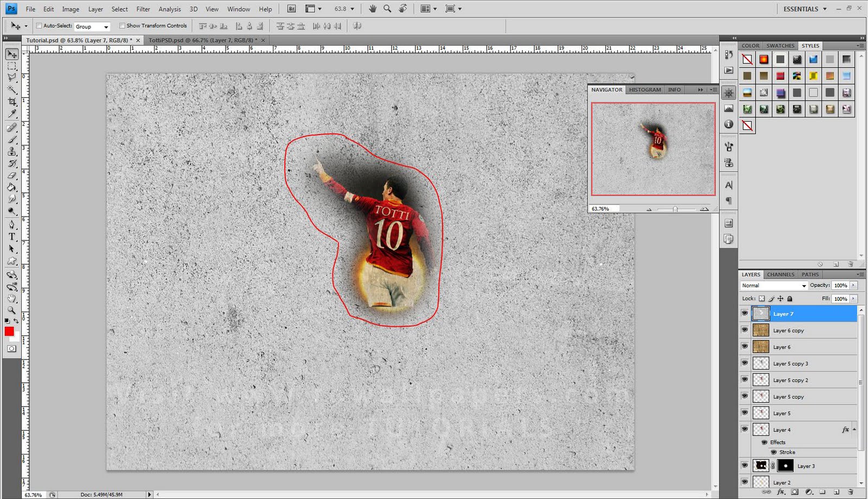Select the Zoom magnifier in the toolbox
Viewport: 868px width, 499px height.
[12, 310]
